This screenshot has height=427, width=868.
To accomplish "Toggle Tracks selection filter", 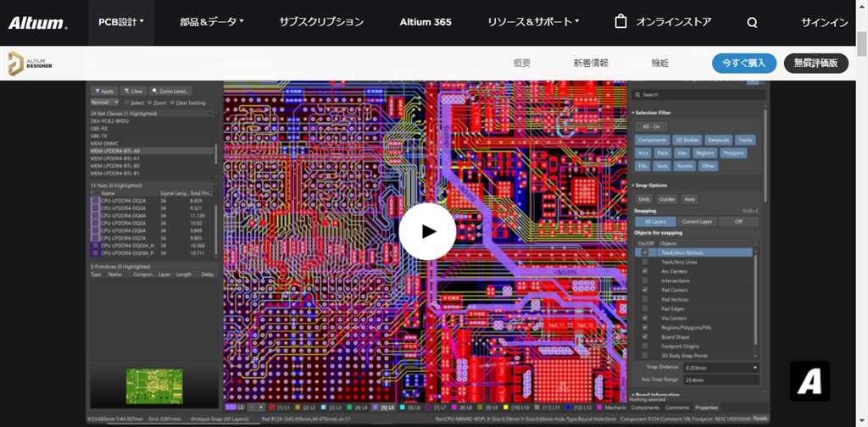I will tap(746, 140).
